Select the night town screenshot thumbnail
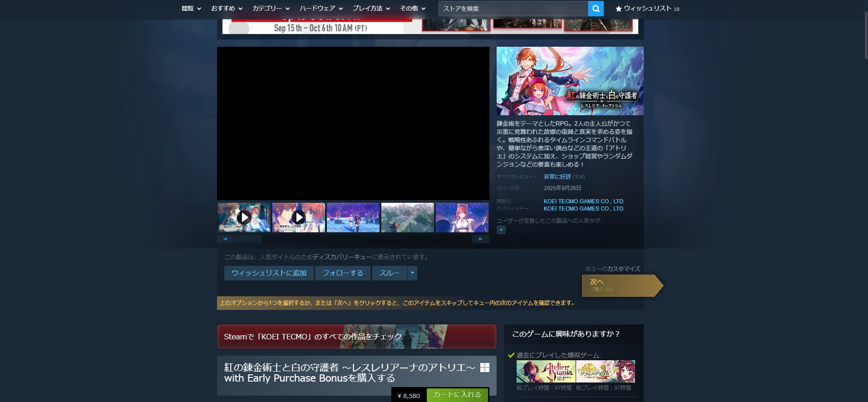Viewport: 868px width, 402px height. coord(353,217)
